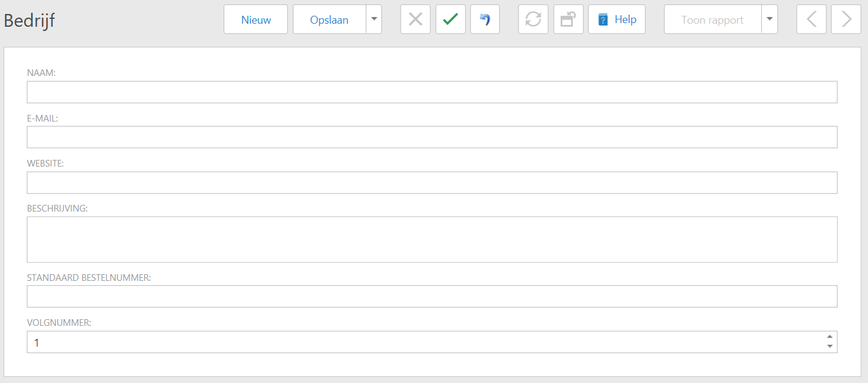Click the green checkmark validate icon
This screenshot has height=383, width=868.
tap(450, 19)
